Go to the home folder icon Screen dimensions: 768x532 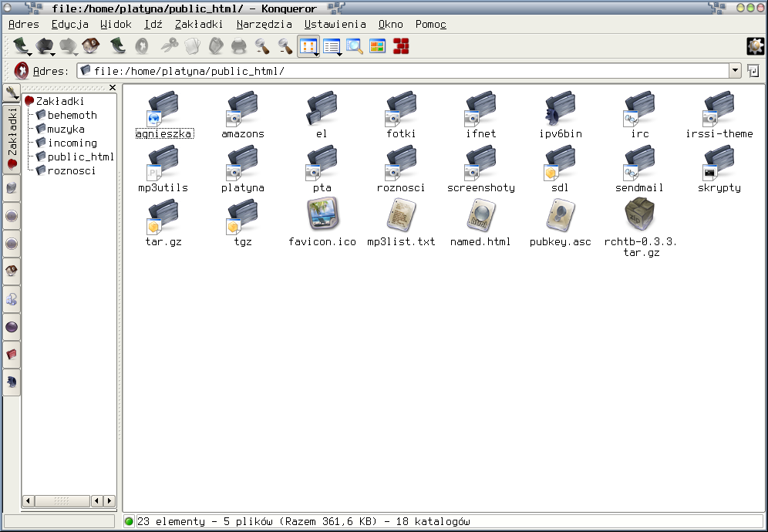click(91, 46)
